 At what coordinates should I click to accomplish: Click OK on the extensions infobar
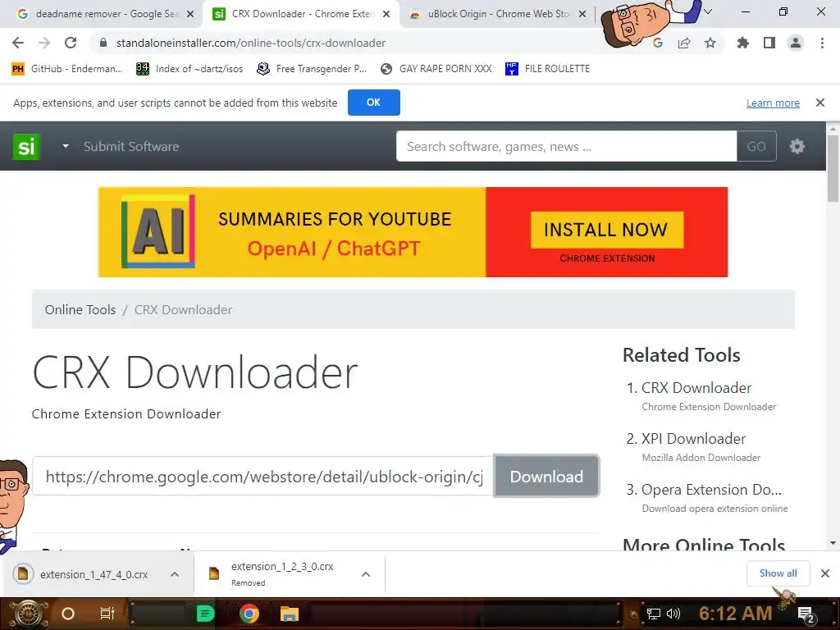373,103
